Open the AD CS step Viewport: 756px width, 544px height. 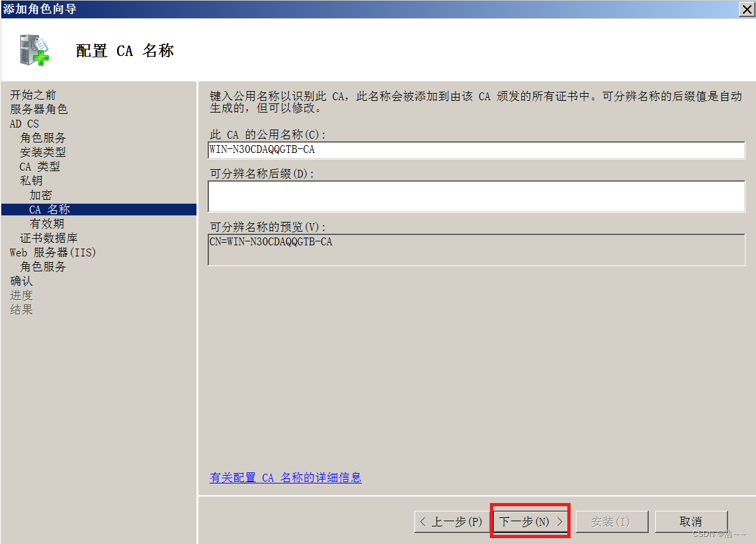click(x=24, y=124)
